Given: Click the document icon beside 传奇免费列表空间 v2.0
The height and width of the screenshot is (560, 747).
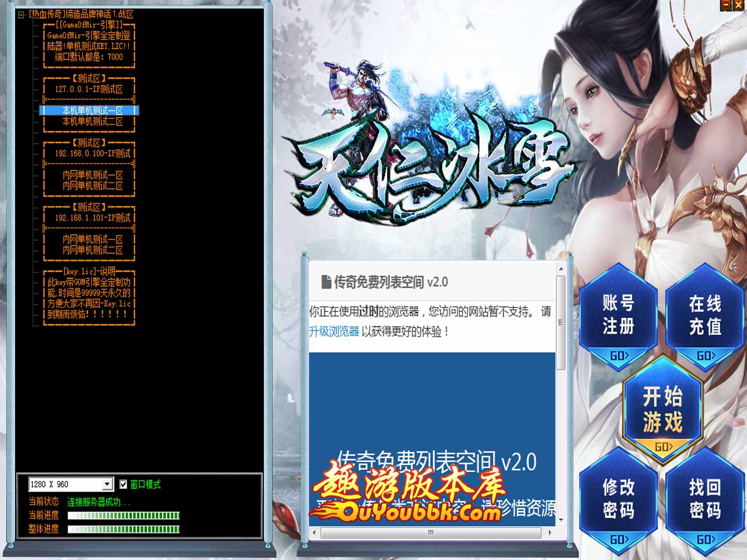Looking at the screenshot, I should (x=326, y=282).
